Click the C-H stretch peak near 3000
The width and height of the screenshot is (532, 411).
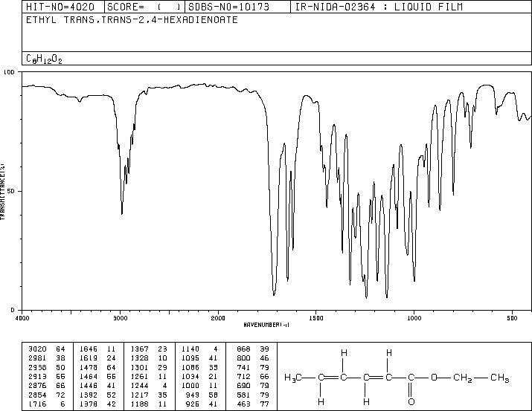(122, 213)
